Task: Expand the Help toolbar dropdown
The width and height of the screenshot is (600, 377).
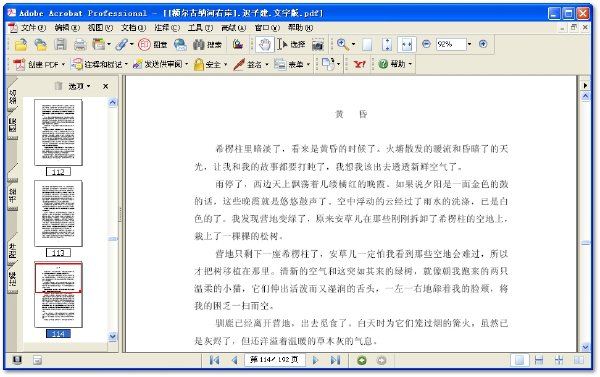Action: (410, 64)
